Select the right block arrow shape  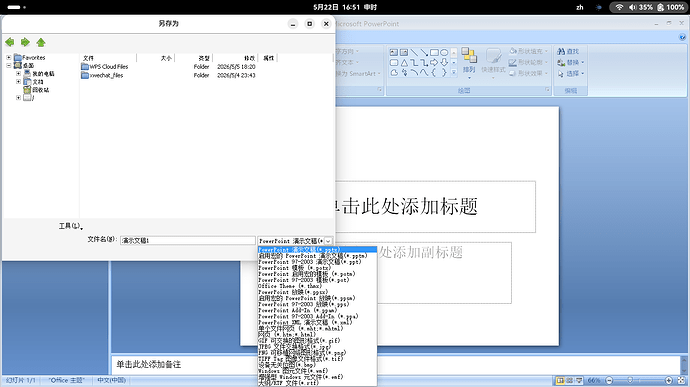[x=434, y=63]
